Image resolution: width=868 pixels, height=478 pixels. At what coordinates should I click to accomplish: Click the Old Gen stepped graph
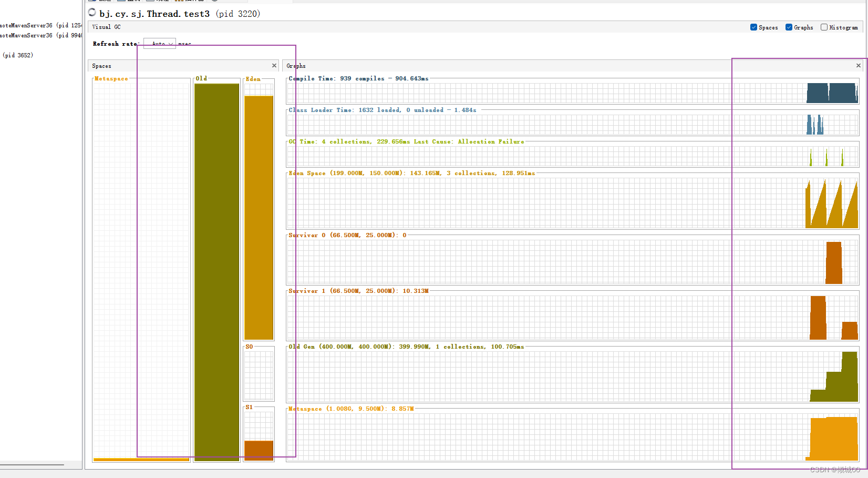click(x=834, y=377)
